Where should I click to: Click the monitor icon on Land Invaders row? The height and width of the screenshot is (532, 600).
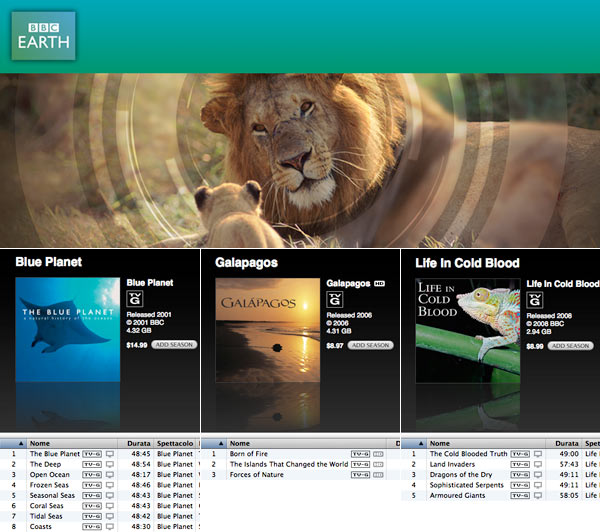[x=538, y=464]
